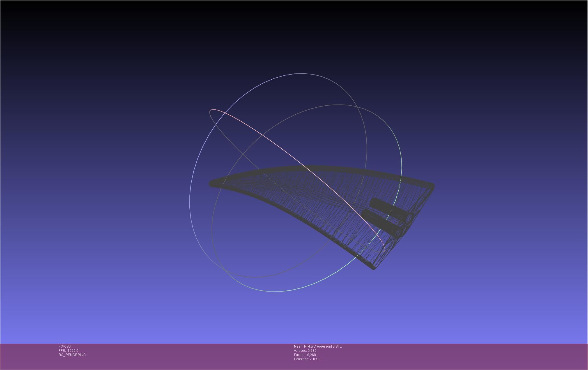This screenshot has width=588, height=370.
Task: Click the 'BO_RENDERING' status label
Action: click(x=72, y=355)
